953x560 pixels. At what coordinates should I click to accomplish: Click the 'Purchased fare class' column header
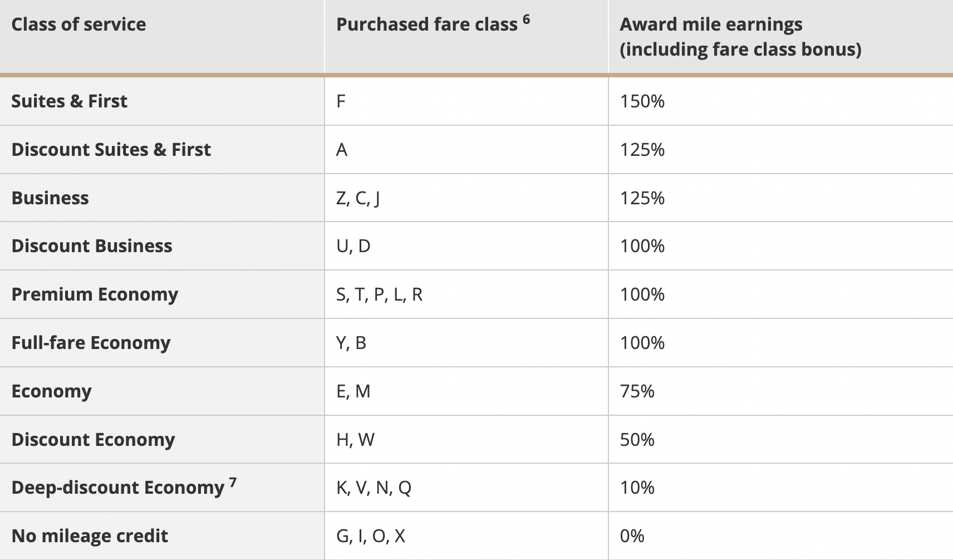[427, 24]
